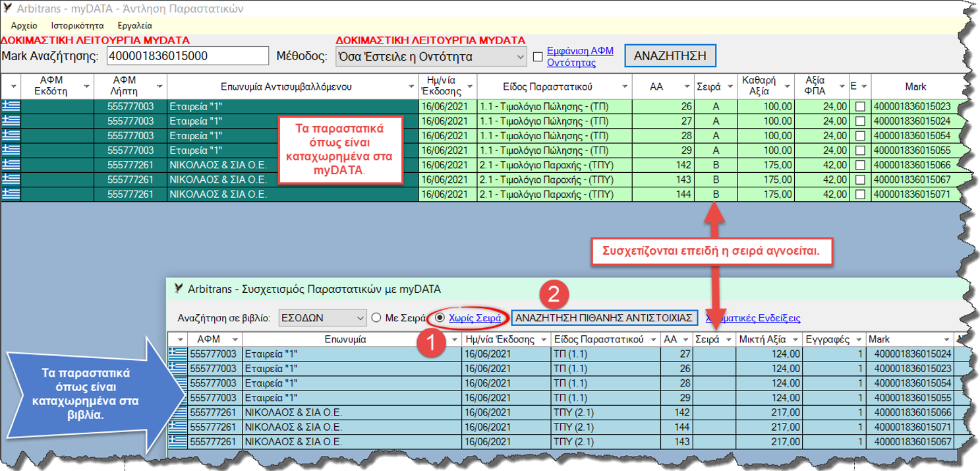Click the Greek flag icon in the row with Mark 400001836015055 in the upper grid
980x471 pixels.
tap(11, 150)
